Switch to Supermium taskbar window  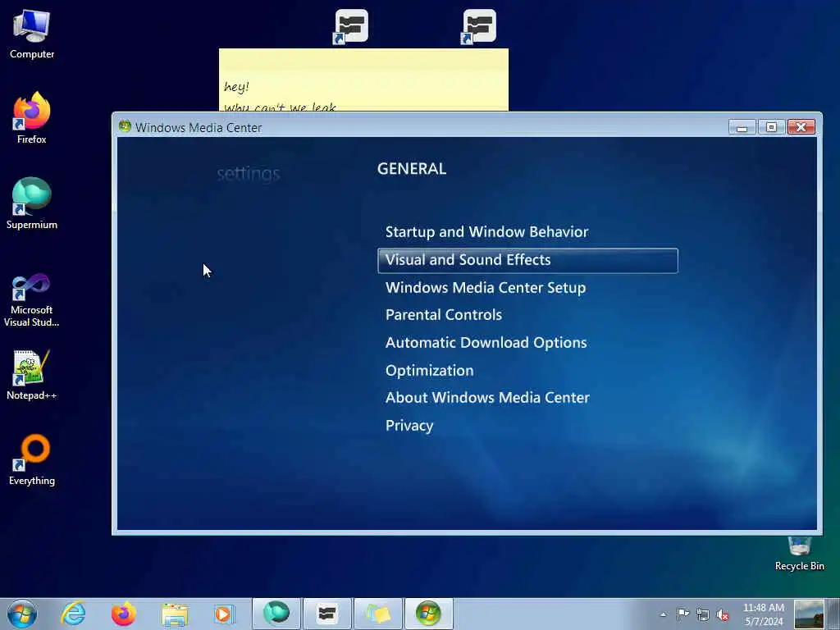[276, 614]
